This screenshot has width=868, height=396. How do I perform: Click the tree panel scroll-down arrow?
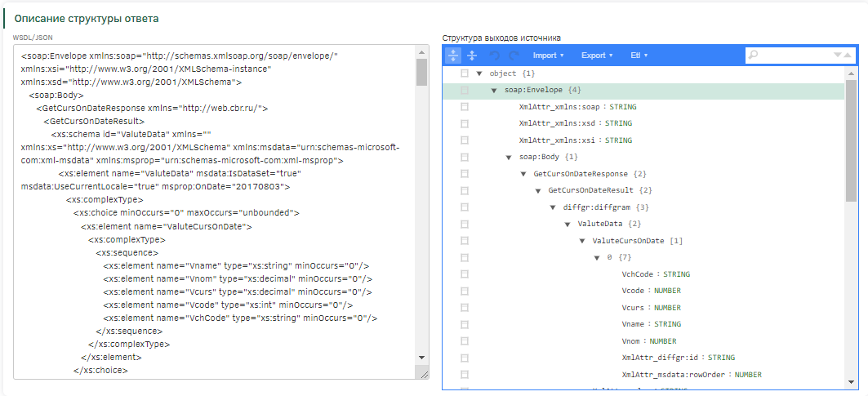click(x=851, y=382)
